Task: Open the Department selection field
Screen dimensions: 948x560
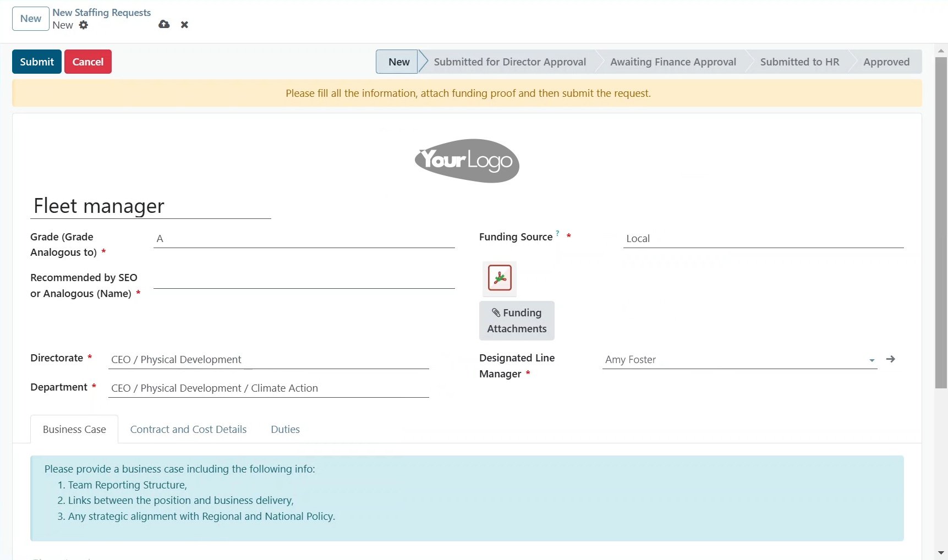Action: point(268,388)
